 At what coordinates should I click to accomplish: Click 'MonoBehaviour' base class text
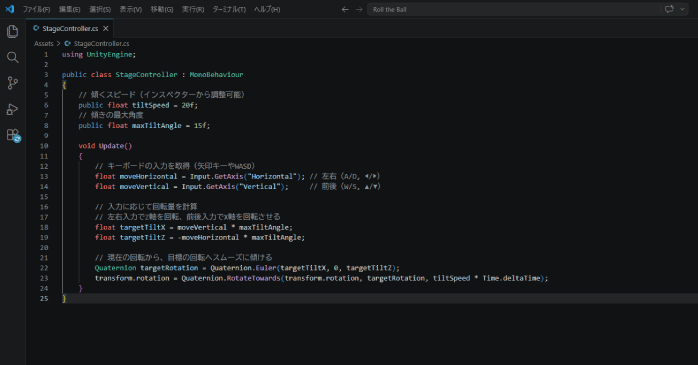(216, 75)
